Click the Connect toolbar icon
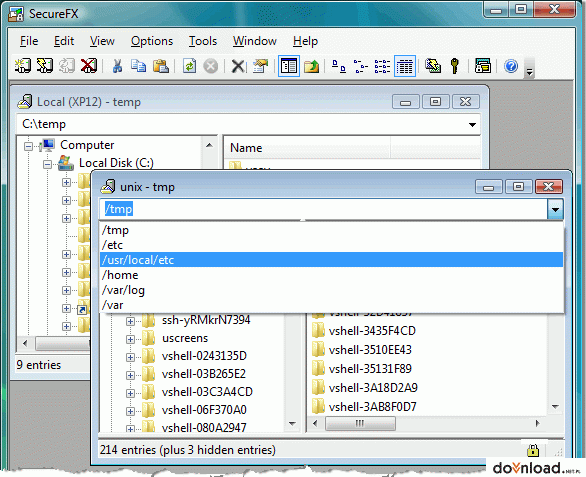 [22, 66]
